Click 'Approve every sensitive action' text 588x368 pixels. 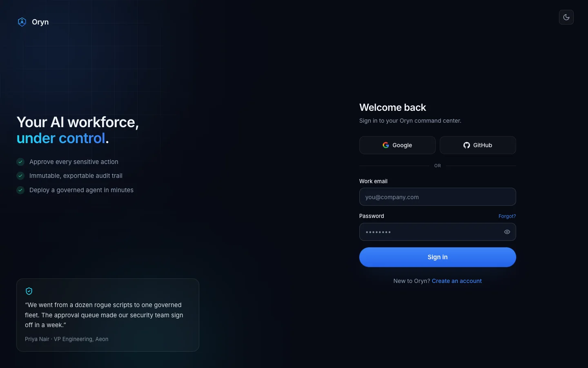[x=74, y=162]
